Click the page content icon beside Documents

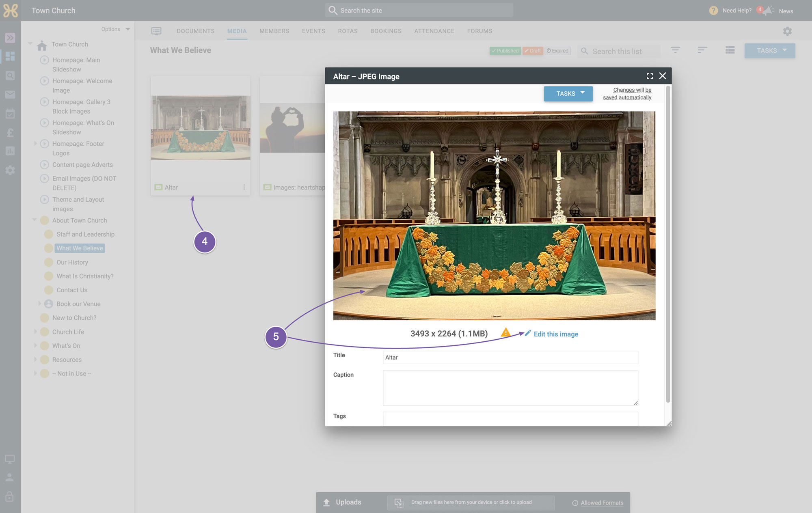156,31
